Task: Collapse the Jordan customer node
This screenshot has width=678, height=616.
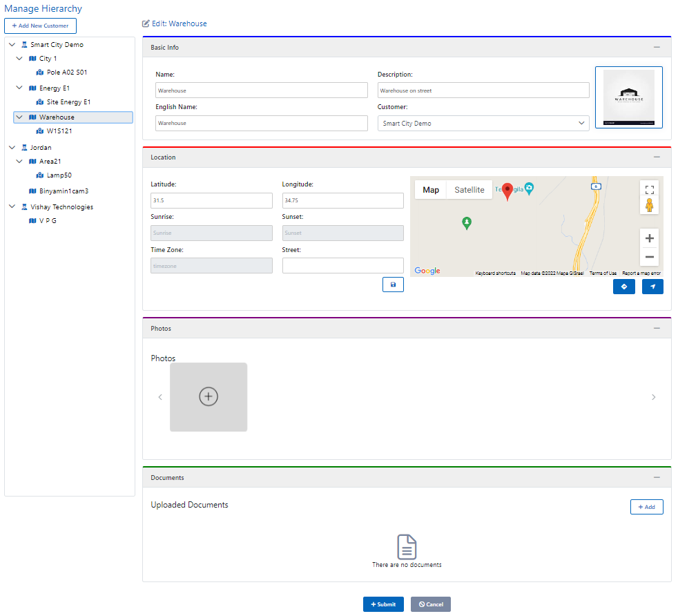Action: pyautogui.click(x=12, y=148)
